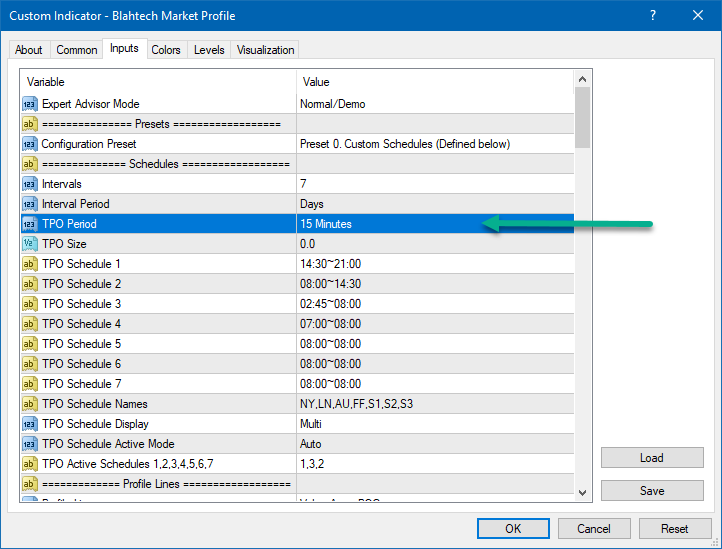The height and width of the screenshot is (549, 722).
Task: Click the icon beside TPO Schedule Display
Action: coord(29,424)
